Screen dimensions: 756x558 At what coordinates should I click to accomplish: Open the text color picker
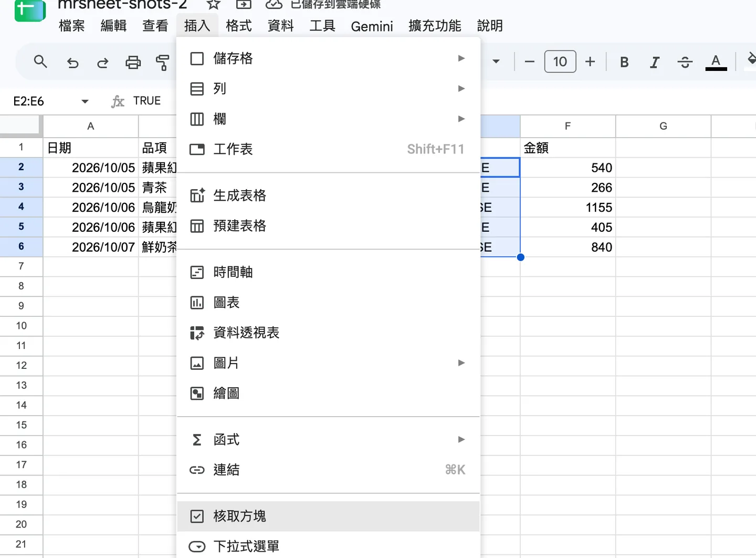coord(716,62)
